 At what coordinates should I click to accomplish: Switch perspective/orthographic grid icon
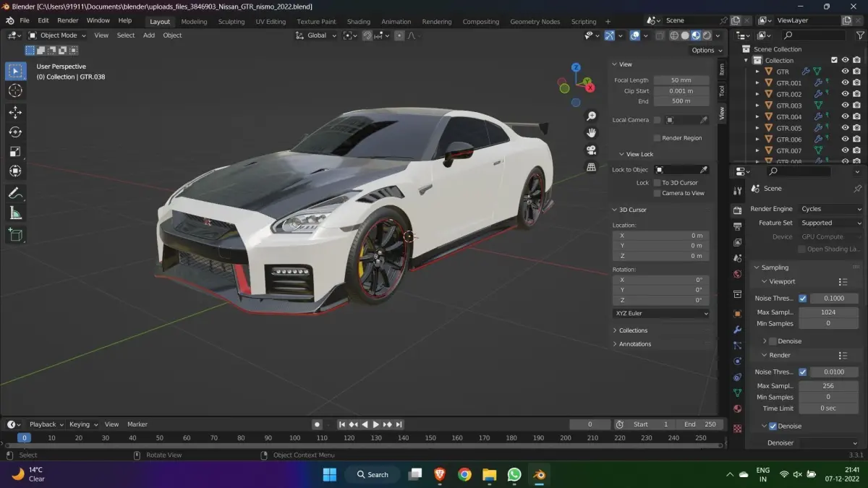pos(591,167)
